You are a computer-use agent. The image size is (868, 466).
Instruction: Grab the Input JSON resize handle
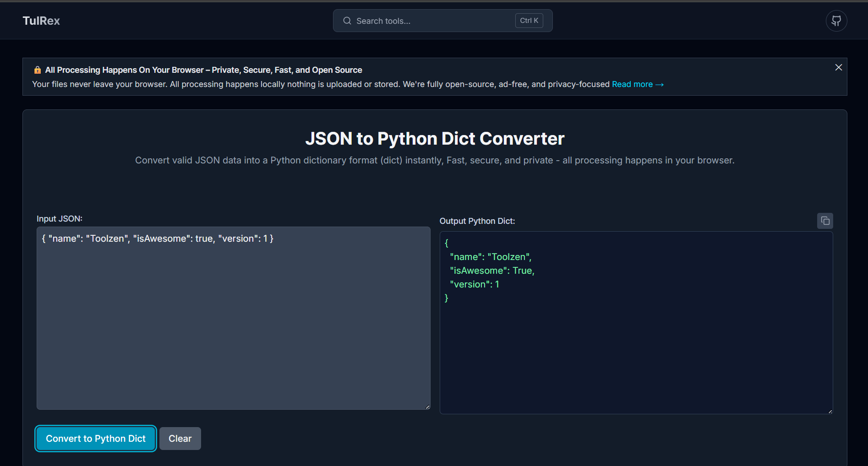(x=427, y=407)
